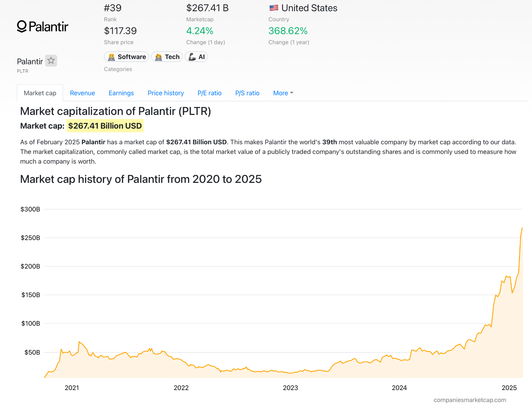Viewport: 532px width, 408px height.
Task: Click the 4.24% one-day change value
Action: (200, 31)
